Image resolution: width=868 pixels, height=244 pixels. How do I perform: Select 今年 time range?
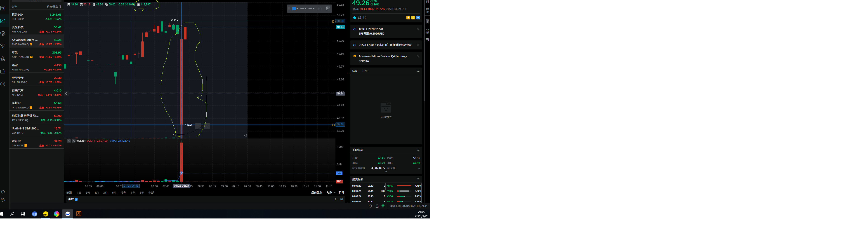pyautogui.click(x=124, y=193)
